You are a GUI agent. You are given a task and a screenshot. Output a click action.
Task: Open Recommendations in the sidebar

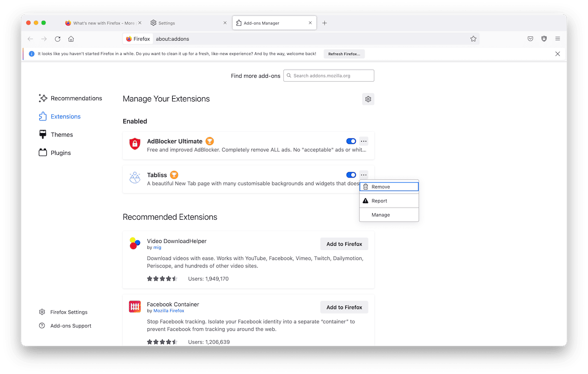point(71,98)
